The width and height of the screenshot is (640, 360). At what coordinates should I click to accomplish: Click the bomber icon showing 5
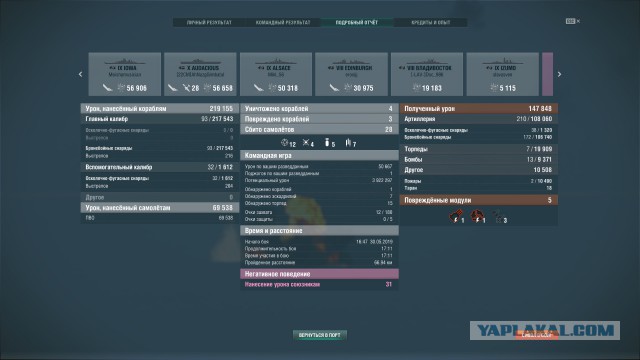click(x=327, y=142)
